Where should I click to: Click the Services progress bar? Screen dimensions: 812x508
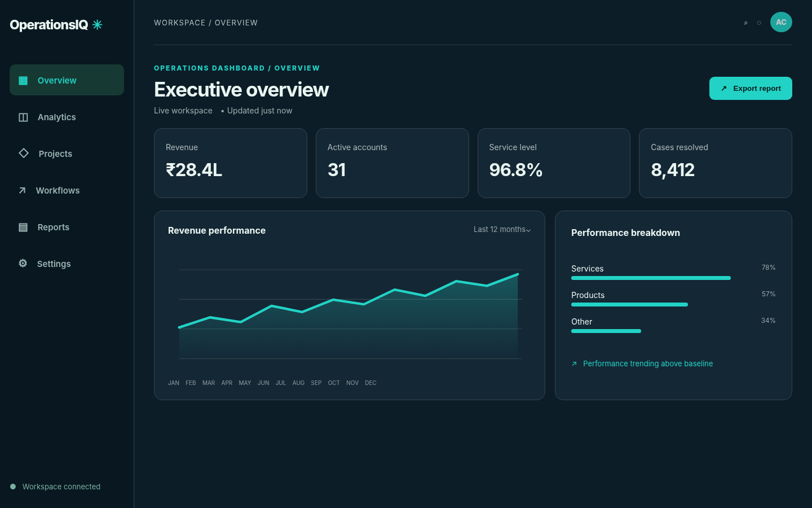click(651, 278)
